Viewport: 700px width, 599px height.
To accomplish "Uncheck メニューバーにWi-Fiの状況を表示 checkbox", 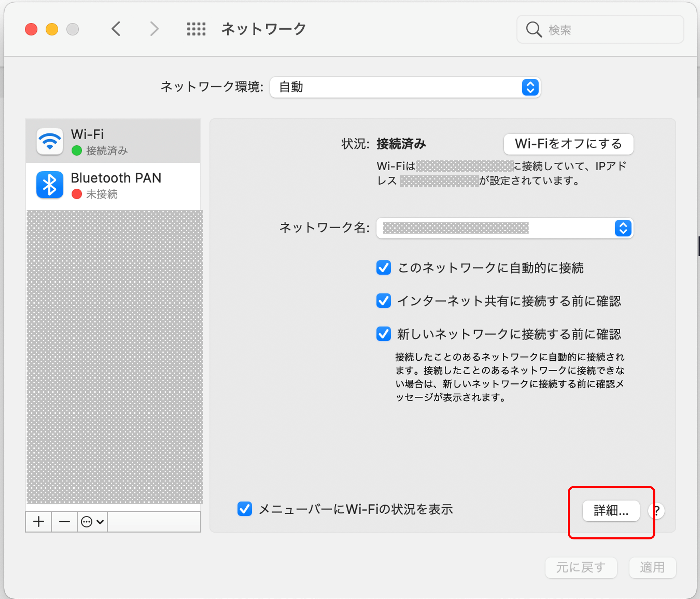I will pyautogui.click(x=244, y=509).
